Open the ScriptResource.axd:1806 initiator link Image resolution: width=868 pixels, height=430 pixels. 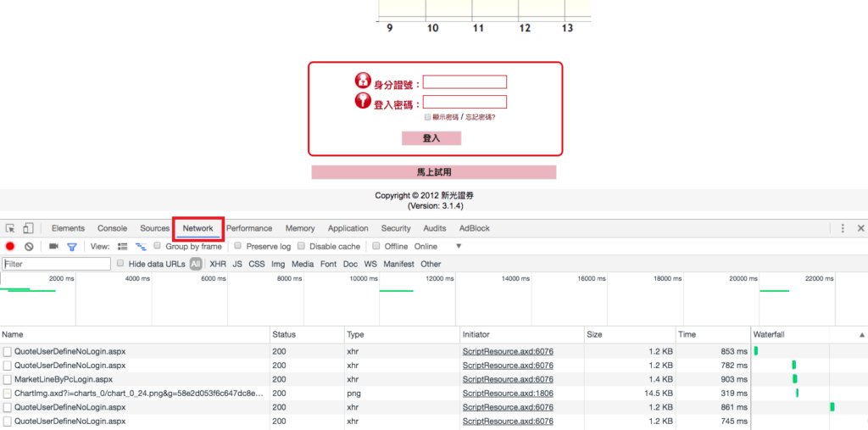click(508, 393)
